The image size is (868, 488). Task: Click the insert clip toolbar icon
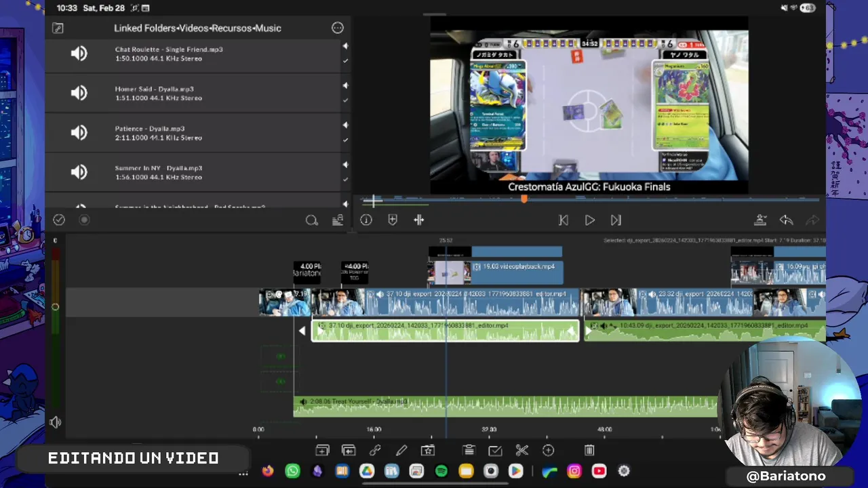pyautogui.click(x=322, y=450)
